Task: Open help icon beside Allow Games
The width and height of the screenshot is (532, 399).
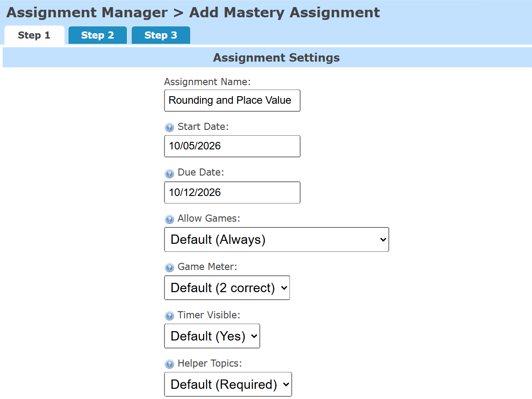Action: tap(169, 219)
